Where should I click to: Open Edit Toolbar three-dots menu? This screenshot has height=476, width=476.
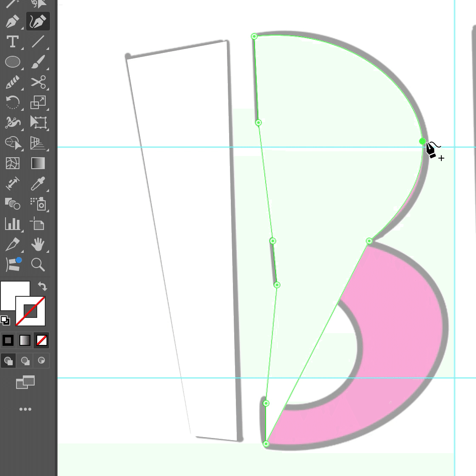click(x=25, y=409)
